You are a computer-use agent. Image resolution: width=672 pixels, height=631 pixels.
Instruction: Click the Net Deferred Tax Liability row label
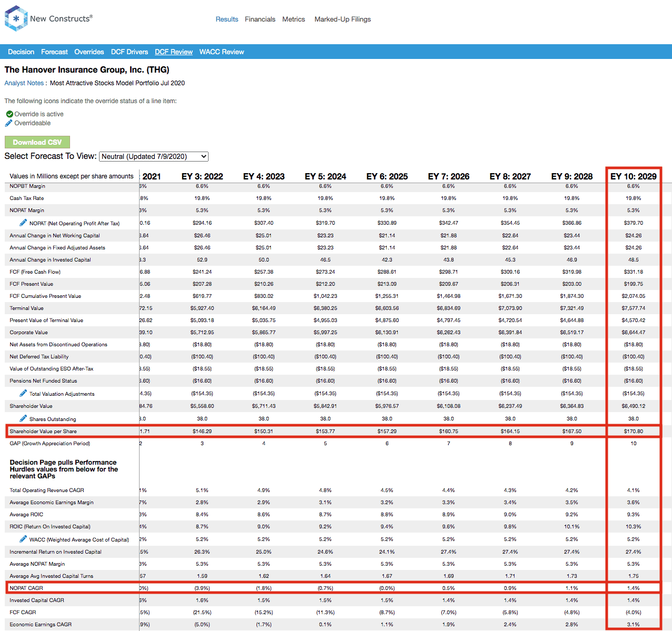39,356
